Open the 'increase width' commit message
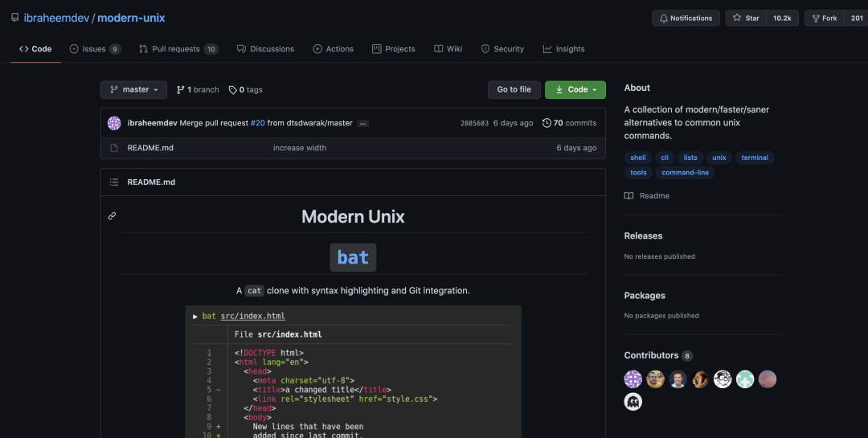 pos(300,148)
